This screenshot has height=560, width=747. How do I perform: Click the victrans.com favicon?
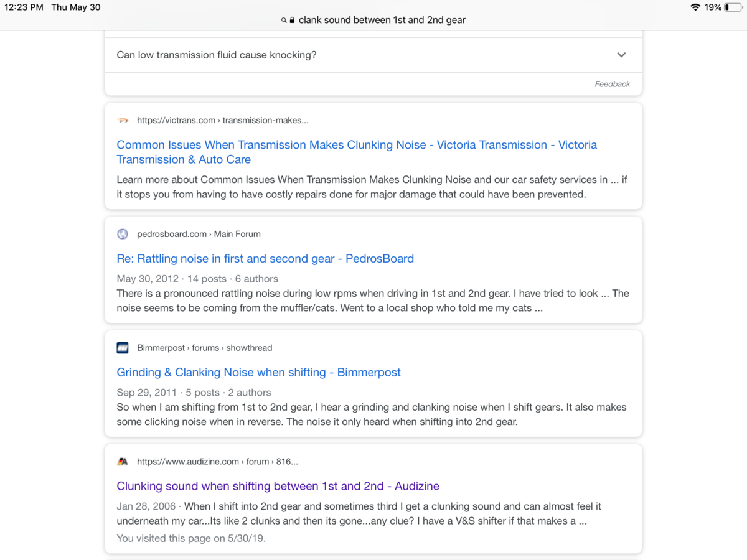click(123, 121)
